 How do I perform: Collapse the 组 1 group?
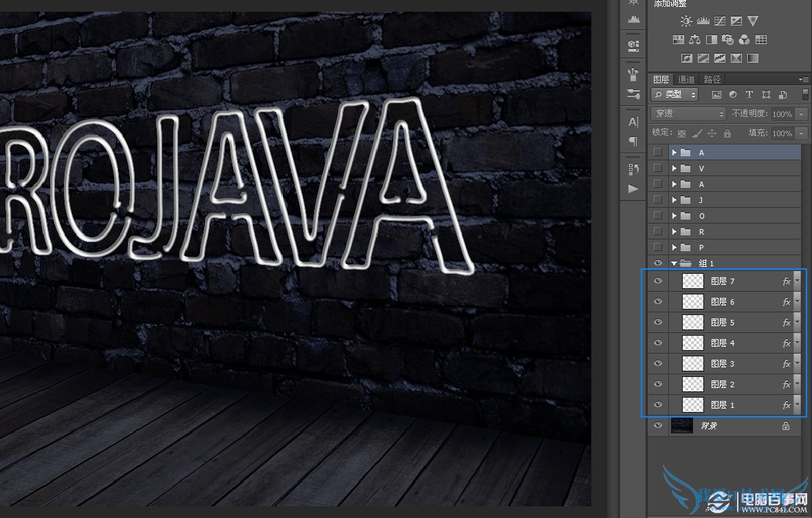coord(674,263)
